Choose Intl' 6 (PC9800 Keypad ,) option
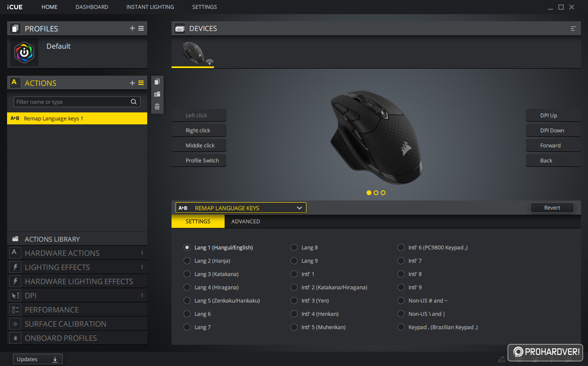 tap(401, 247)
